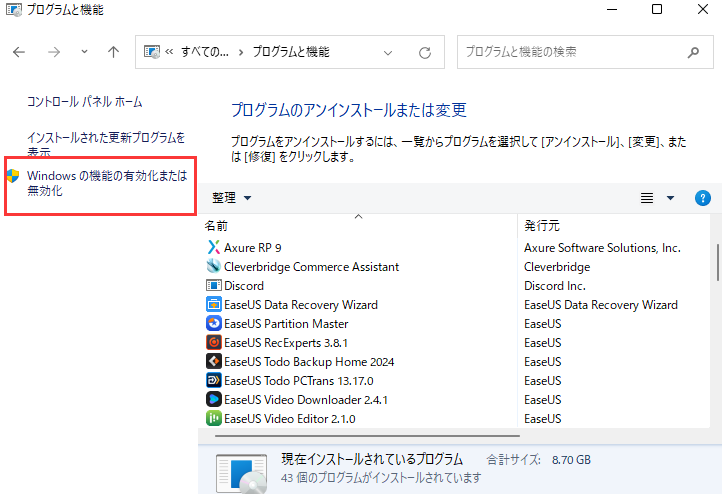Click the vertical scrollbar of program list

click(717, 262)
